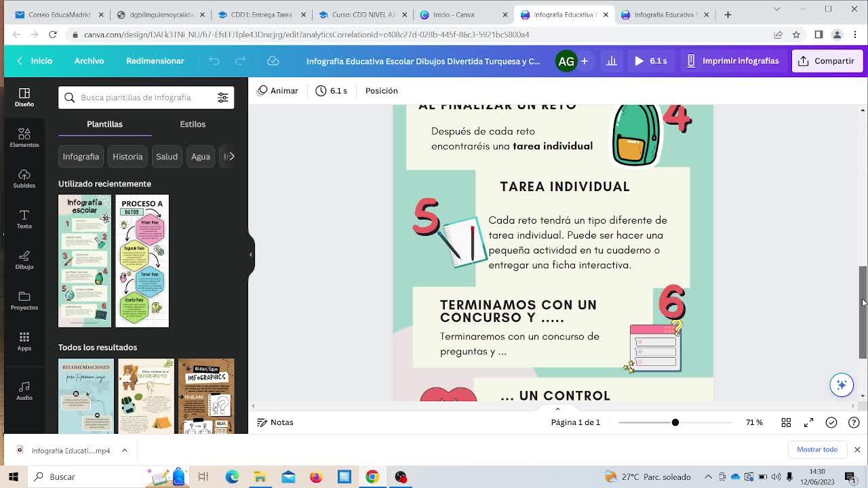Toggle the grid view of pages
Viewport: 868px width, 488px height.
786,422
